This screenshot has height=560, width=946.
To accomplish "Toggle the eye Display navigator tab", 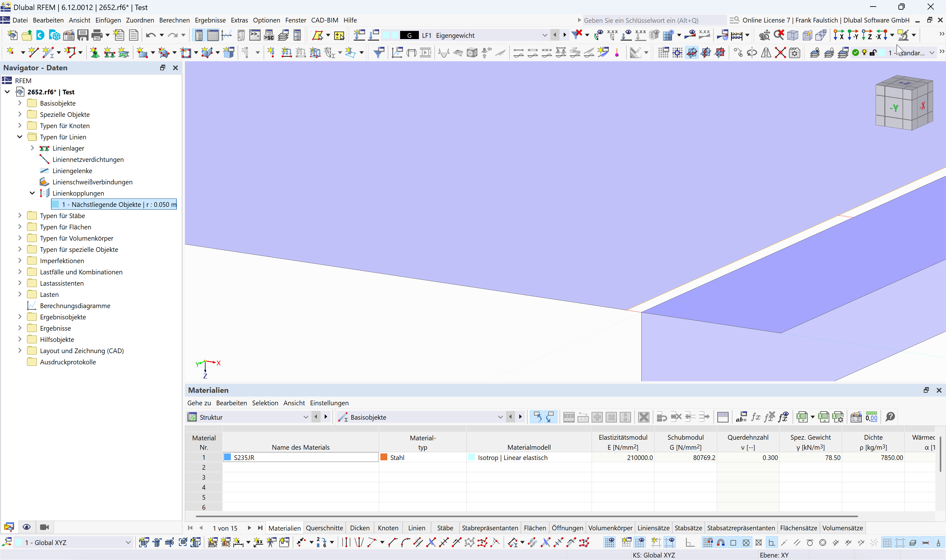I will click(x=27, y=527).
